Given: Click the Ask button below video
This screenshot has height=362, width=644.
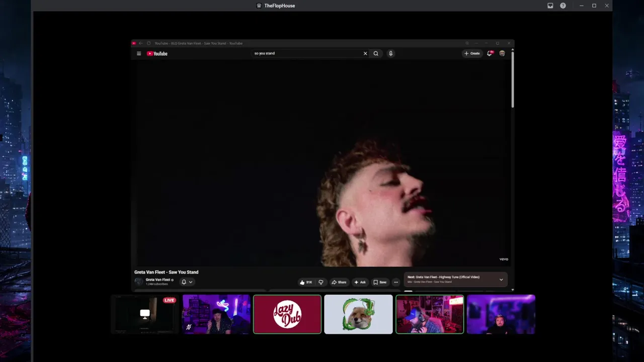Looking at the screenshot, I should [x=360, y=282].
